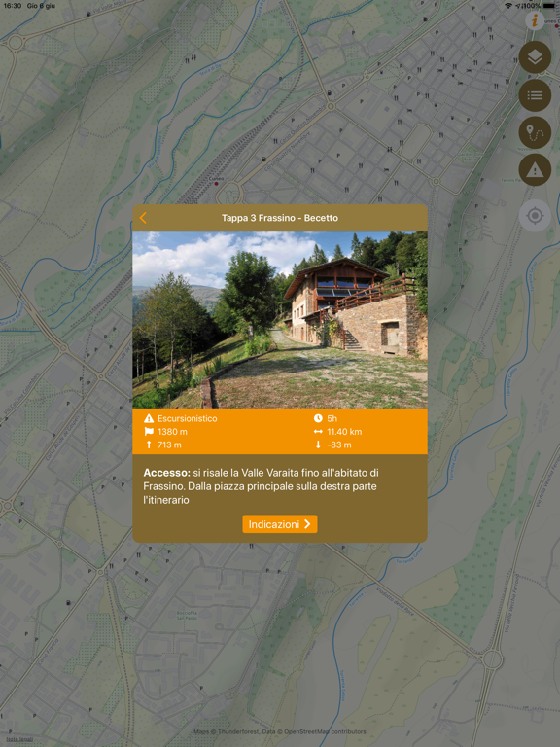Tap the -83 m descent value
The image size is (560, 747).
pyautogui.click(x=339, y=445)
